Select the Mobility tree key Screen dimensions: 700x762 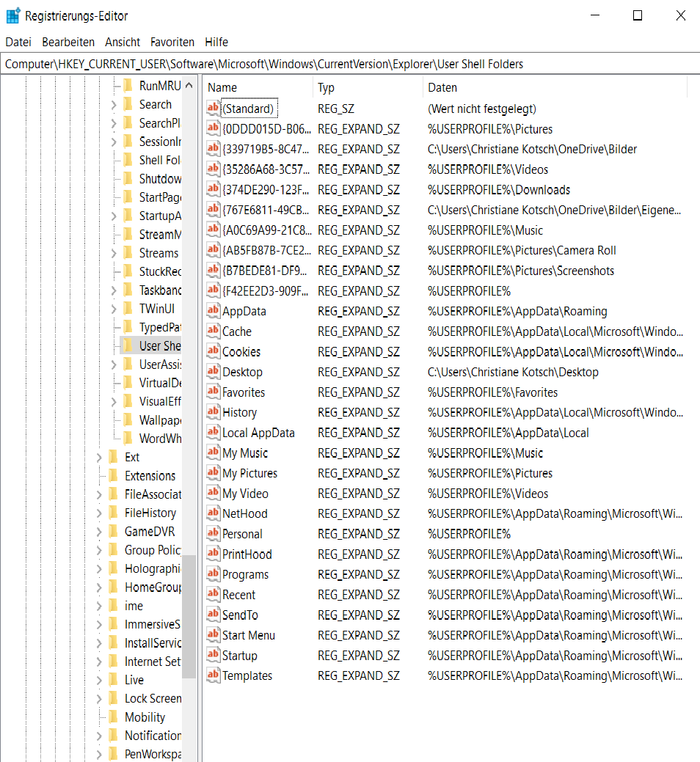click(145, 717)
